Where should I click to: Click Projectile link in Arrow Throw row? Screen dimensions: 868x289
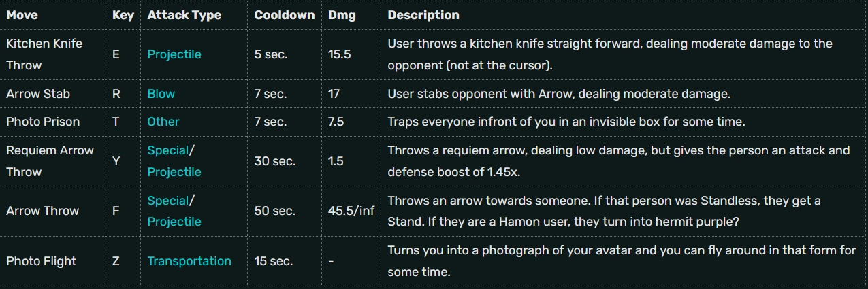coord(174,222)
